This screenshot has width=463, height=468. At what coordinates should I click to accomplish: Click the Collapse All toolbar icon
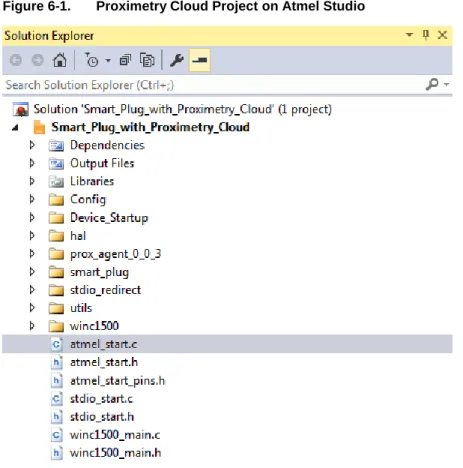tap(125, 60)
